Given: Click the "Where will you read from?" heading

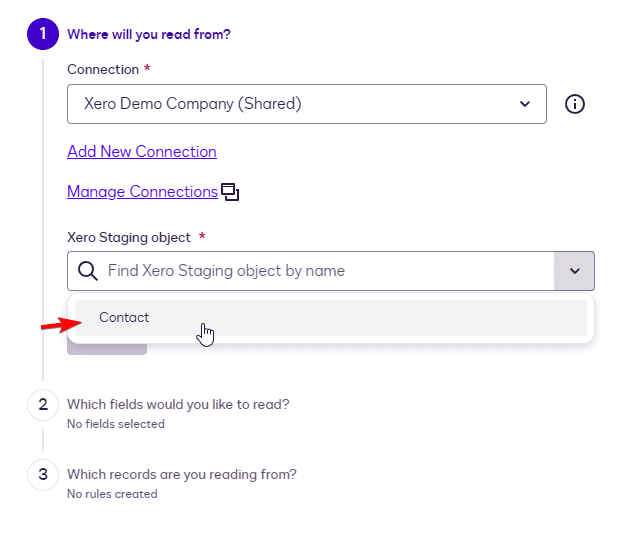Looking at the screenshot, I should (149, 34).
